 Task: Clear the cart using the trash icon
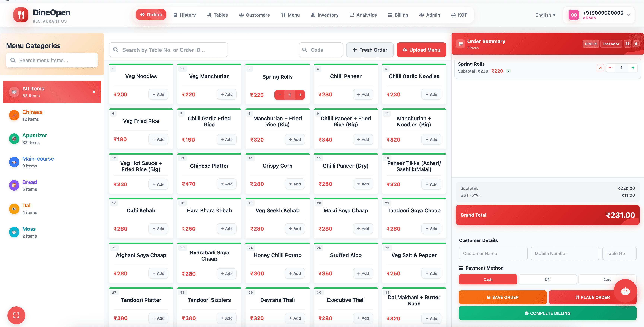(636, 44)
